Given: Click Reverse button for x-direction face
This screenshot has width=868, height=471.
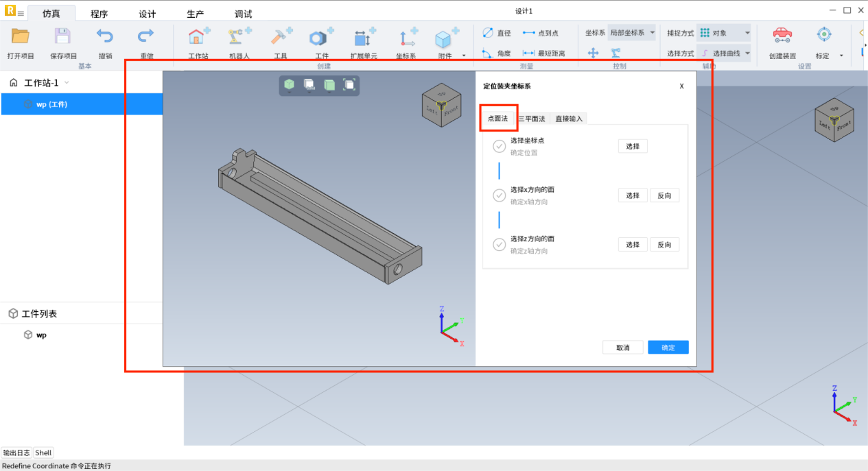Looking at the screenshot, I should click(664, 195).
